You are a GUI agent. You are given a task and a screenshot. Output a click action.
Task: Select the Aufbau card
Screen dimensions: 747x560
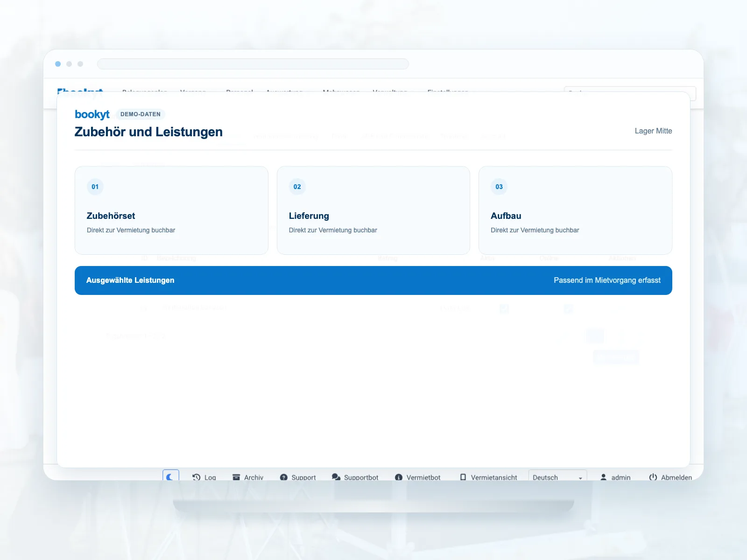tap(575, 210)
